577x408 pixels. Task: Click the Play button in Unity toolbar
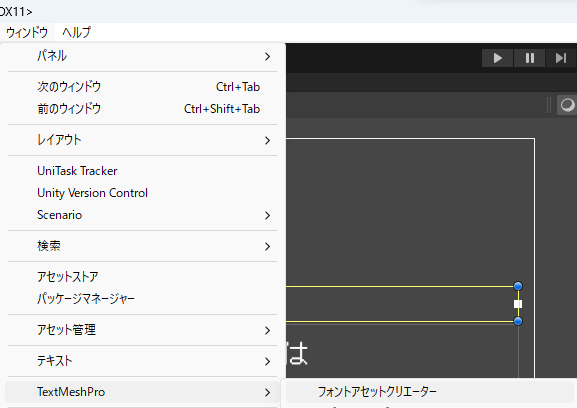[x=498, y=58]
